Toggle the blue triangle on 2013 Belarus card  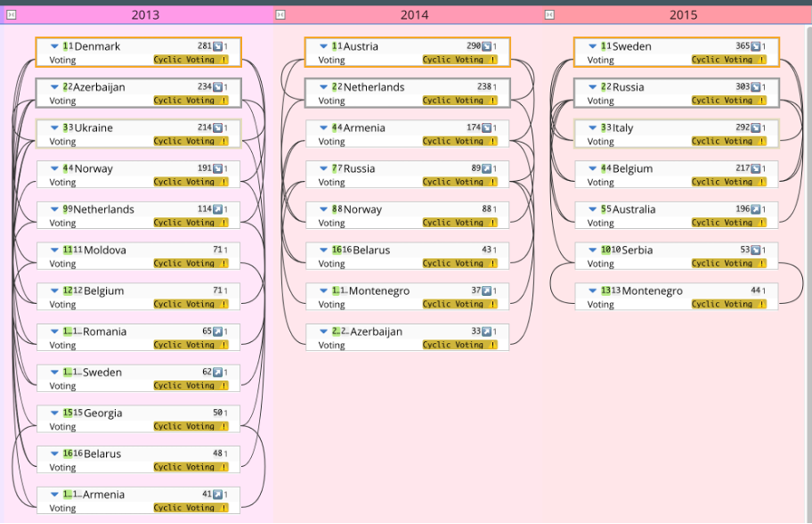pos(54,454)
